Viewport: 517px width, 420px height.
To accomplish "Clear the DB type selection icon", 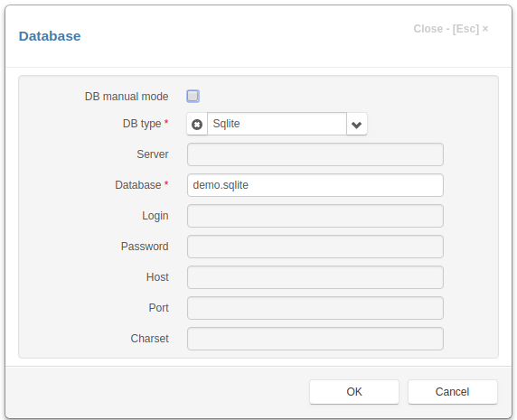I will click(x=197, y=124).
